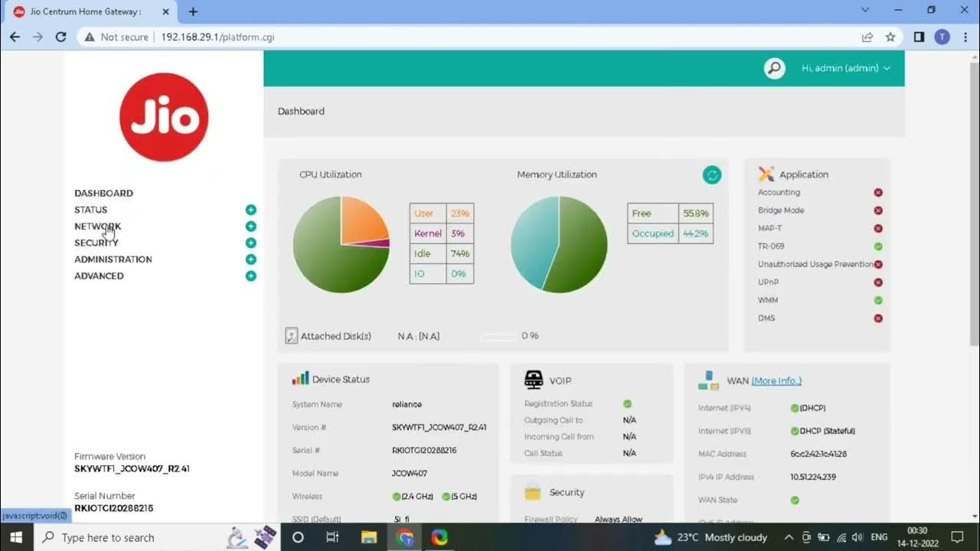Bookmark this page with the star icon

(x=890, y=37)
